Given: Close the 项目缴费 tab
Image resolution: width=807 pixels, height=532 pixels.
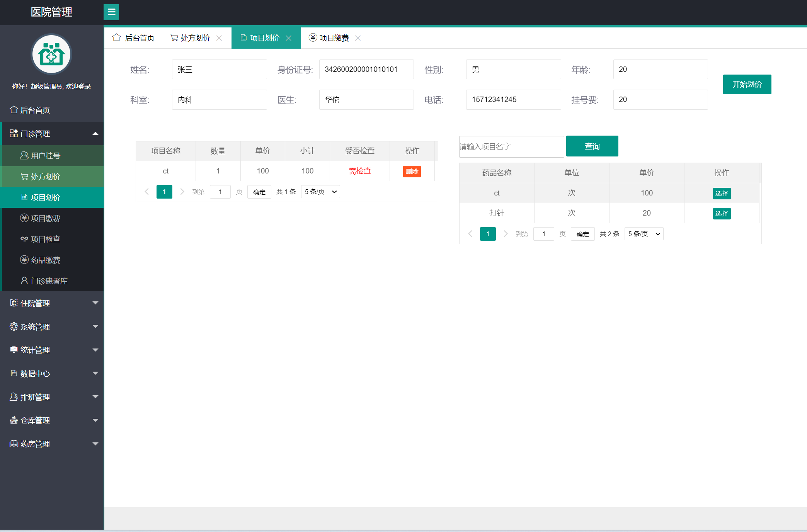Looking at the screenshot, I should pyautogui.click(x=358, y=38).
